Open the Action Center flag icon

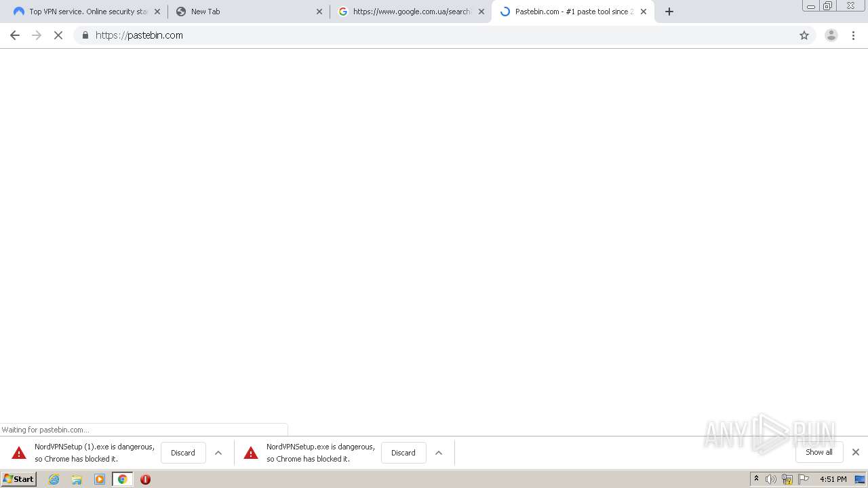(804, 479)
